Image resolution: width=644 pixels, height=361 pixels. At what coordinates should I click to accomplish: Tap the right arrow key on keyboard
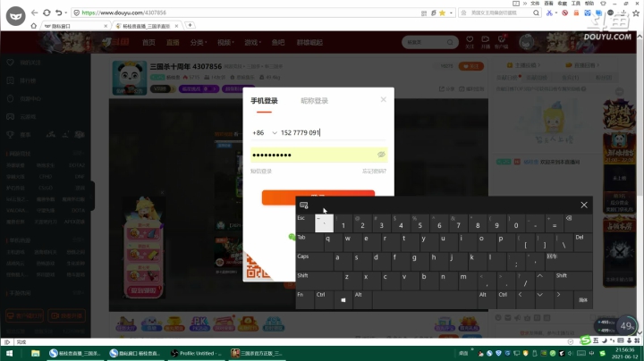(563, 300)
